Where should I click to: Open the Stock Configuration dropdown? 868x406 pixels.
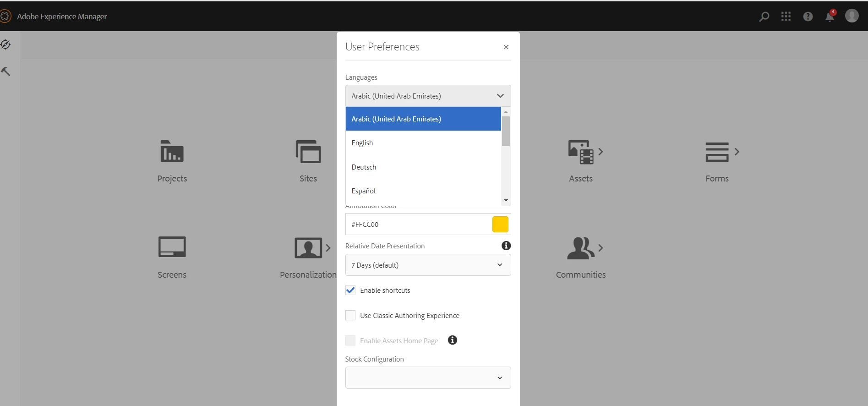tap(428, 378)
